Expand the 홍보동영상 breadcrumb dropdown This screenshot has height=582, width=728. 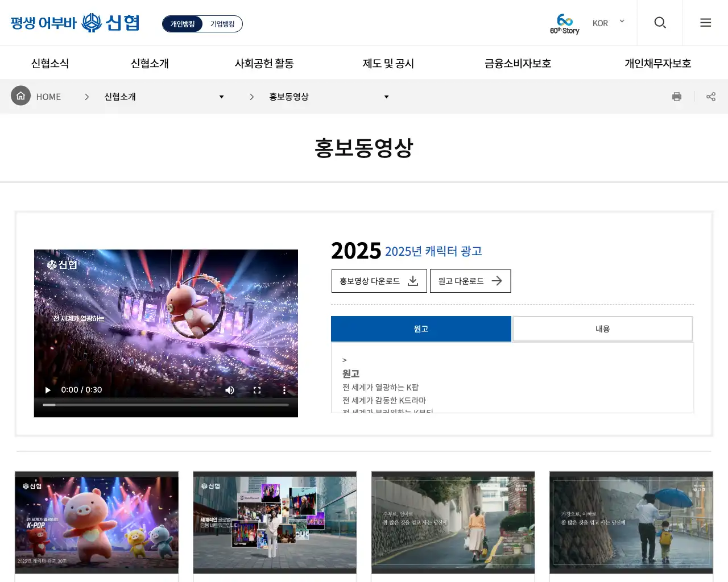[329, 97]
